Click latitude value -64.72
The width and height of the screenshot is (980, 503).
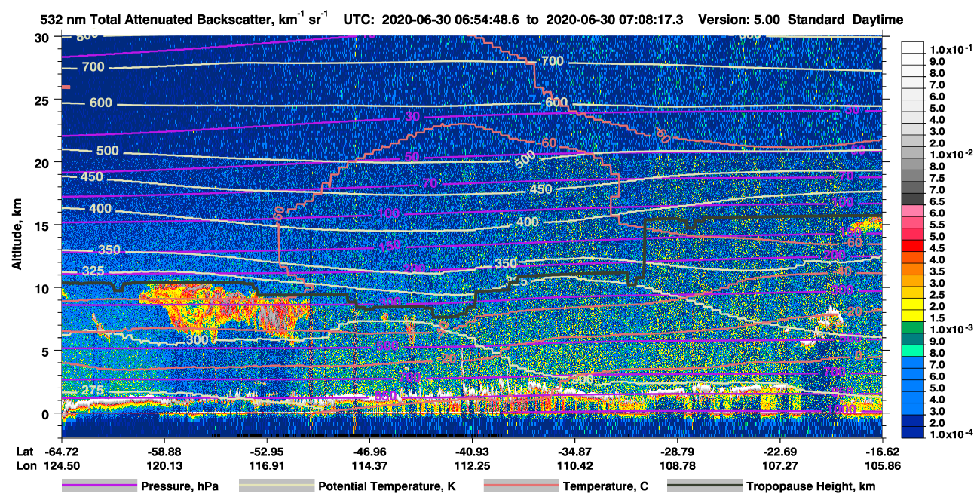coord(63,452)
